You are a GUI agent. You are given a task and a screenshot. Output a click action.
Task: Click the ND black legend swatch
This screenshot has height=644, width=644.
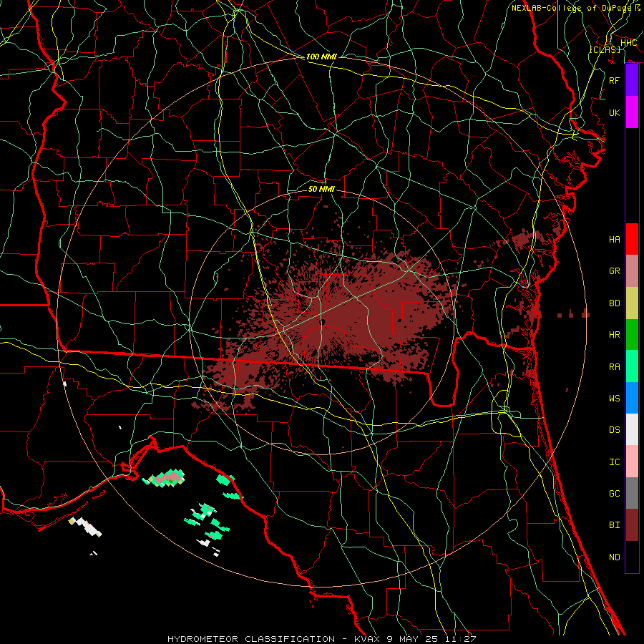pyautogui.click(x=632, y=557)
